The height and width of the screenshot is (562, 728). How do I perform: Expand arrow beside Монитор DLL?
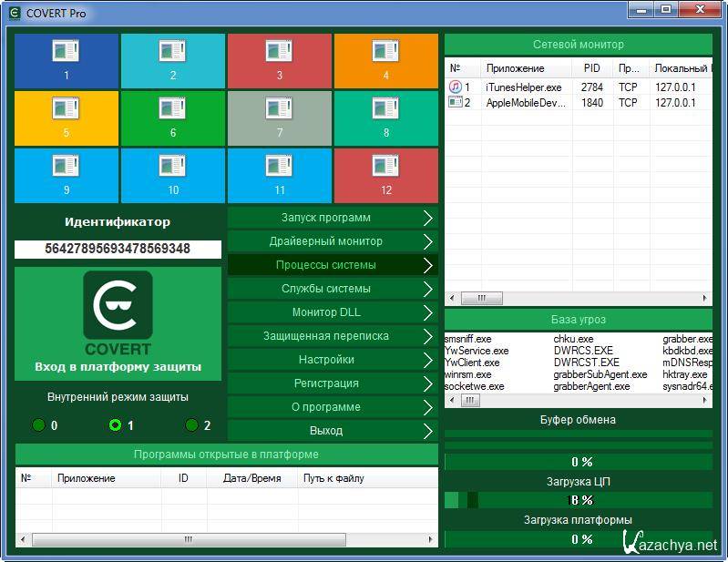(x=427, y=312)
